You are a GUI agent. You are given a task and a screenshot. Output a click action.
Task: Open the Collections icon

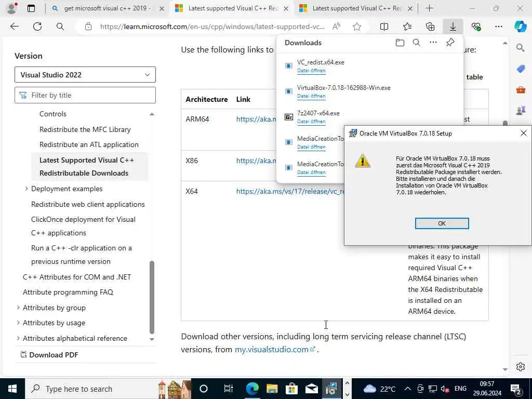click(430, 26)
